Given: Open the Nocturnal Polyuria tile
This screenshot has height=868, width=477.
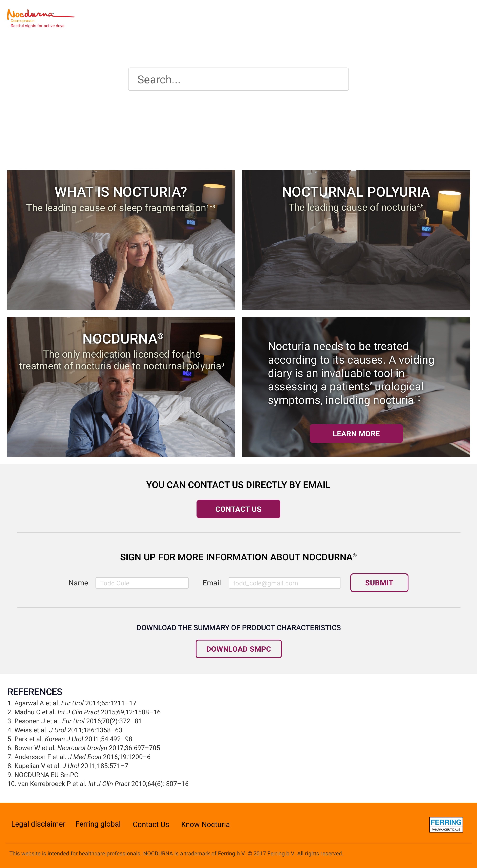Looking at the screenshot, I should [356, 240].
